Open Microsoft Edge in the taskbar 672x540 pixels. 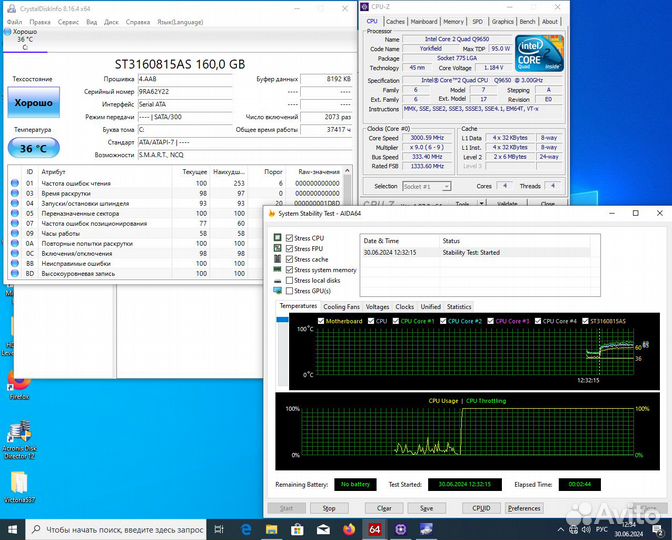click(x=248, y=529)
